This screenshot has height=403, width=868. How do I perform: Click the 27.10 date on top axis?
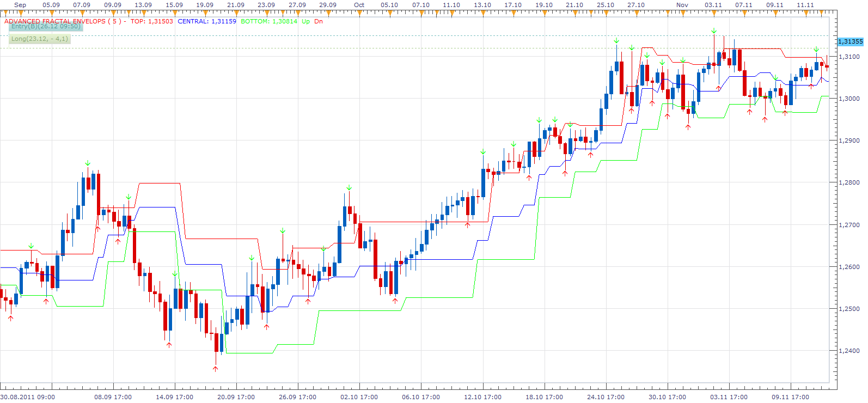(x=636, y=5)
